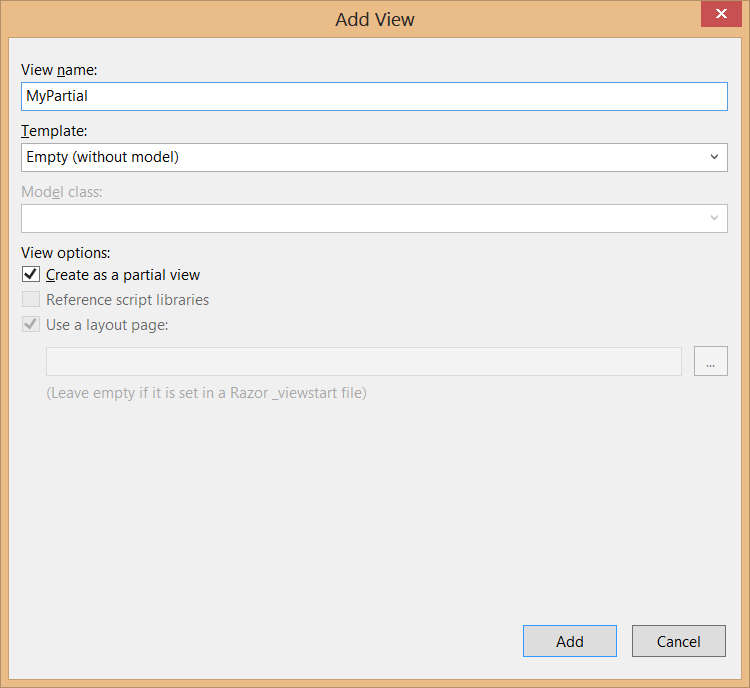Click the 'Template:' label
The height and width of the screenshot is (688, 750).
click(x=54, y=131)
